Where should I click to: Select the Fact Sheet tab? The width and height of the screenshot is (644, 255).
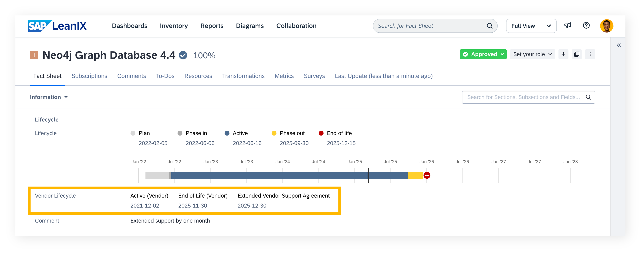point(47,76)
